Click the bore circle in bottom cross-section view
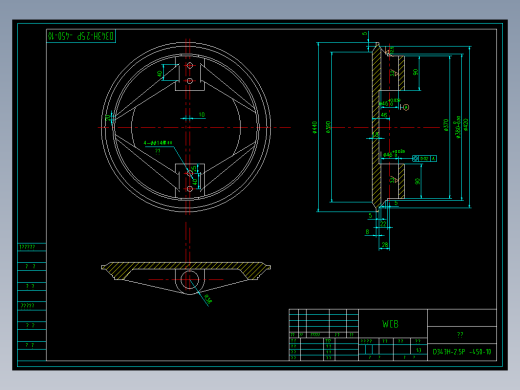The image size is (520, 390). (190, 279)
